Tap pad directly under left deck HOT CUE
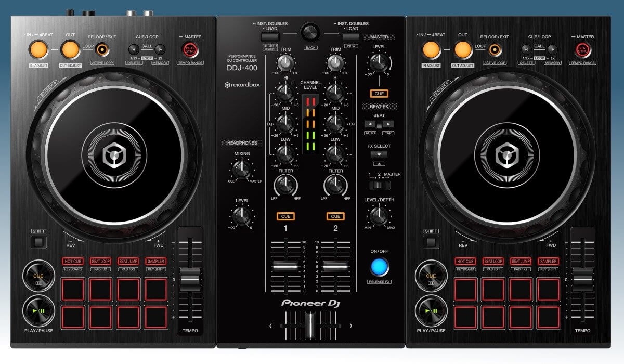This screenshot has width=624, height=364. (73, 289)
